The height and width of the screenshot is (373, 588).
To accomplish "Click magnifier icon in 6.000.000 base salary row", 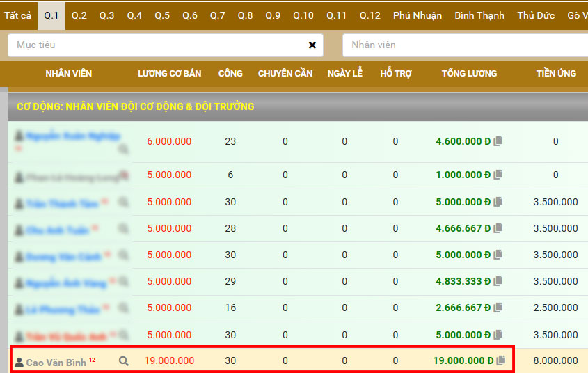I will [123, 149].
